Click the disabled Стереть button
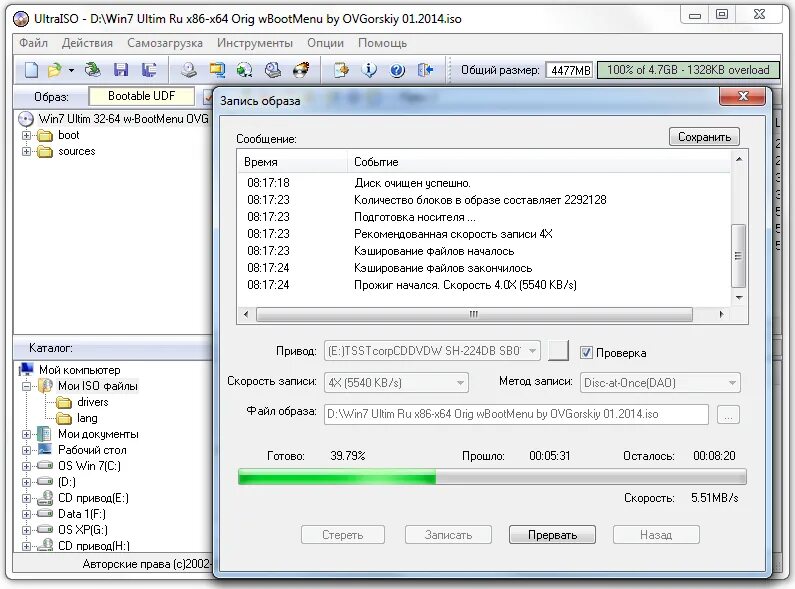This screenshot has width=795, height=589. (x=343, y=535)
